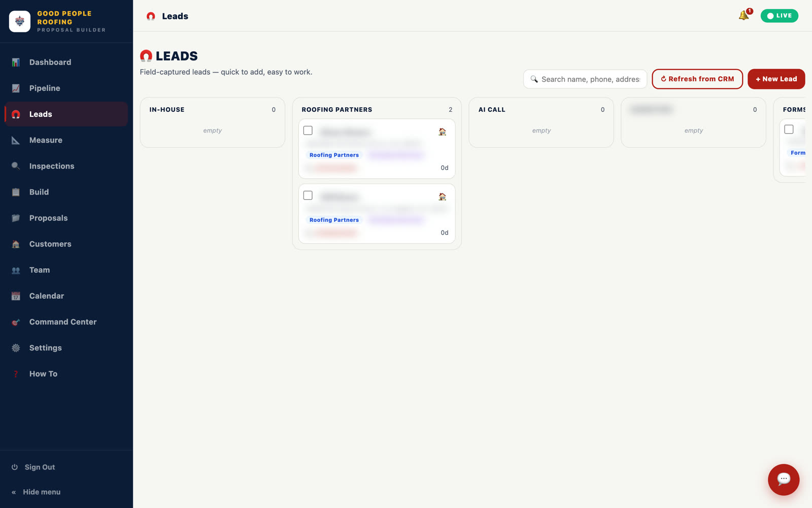Viewport: 812px width, 508px height.
Task: Click the AI CALL column header
Action: (492, 110)
